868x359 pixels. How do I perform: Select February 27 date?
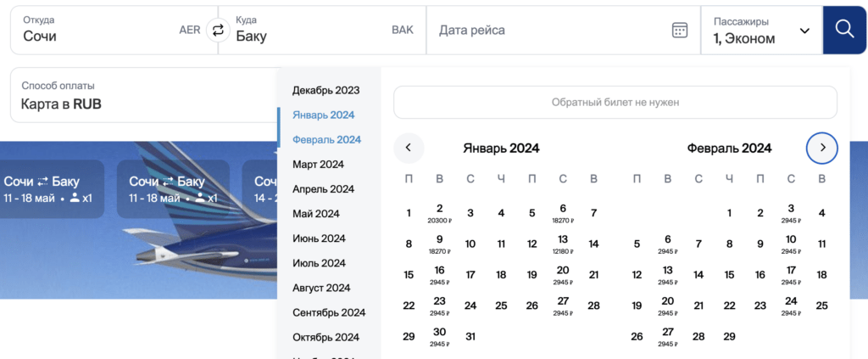[668, 336]
